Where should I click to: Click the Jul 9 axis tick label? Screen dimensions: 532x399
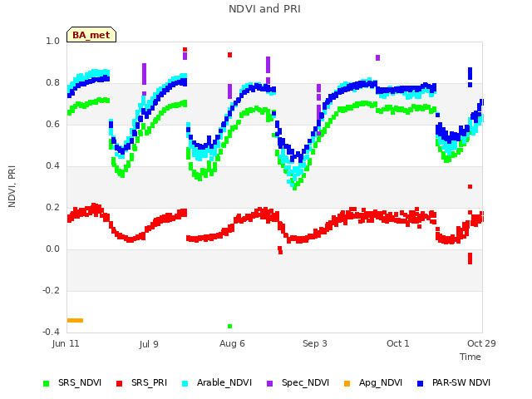click(x=149, y=344)
